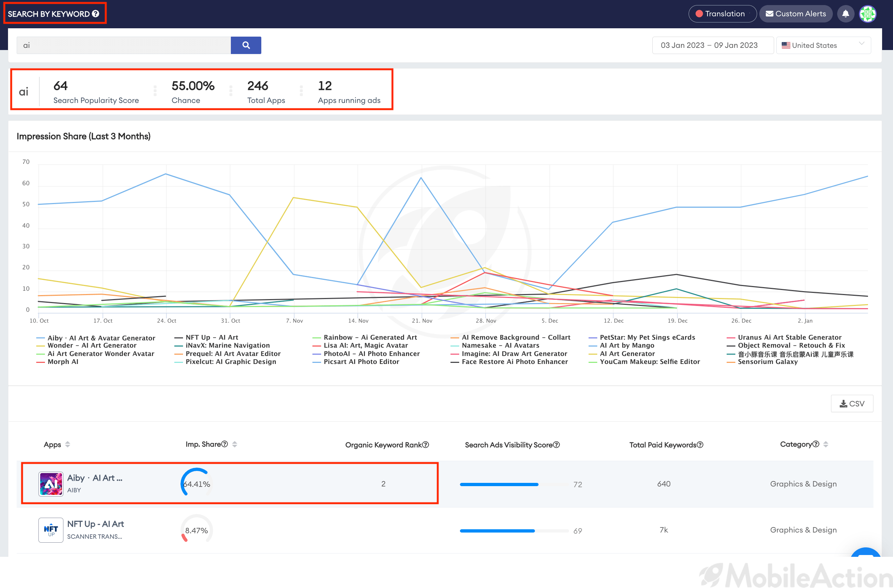The width and height of the screenshot is (893, 588).
Task: Click the SEARCH BY KEYWORD heading
Action: pos(49,14)
